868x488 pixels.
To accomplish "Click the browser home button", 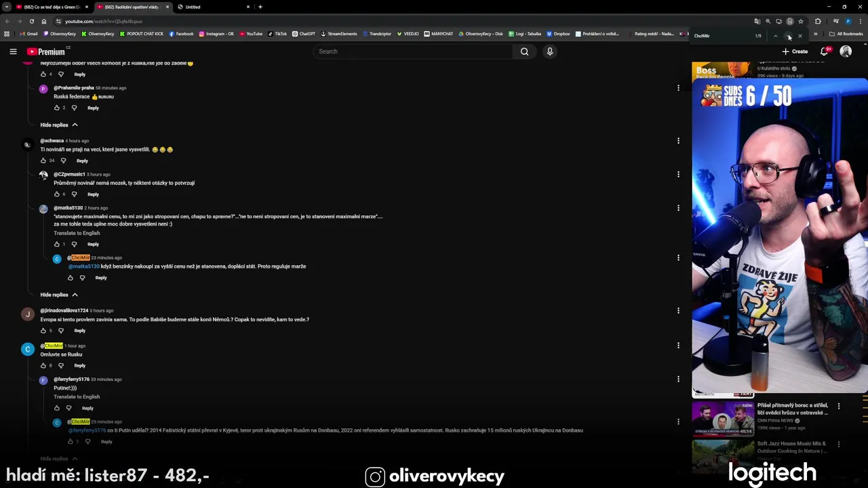I will [x=44, y=21].
